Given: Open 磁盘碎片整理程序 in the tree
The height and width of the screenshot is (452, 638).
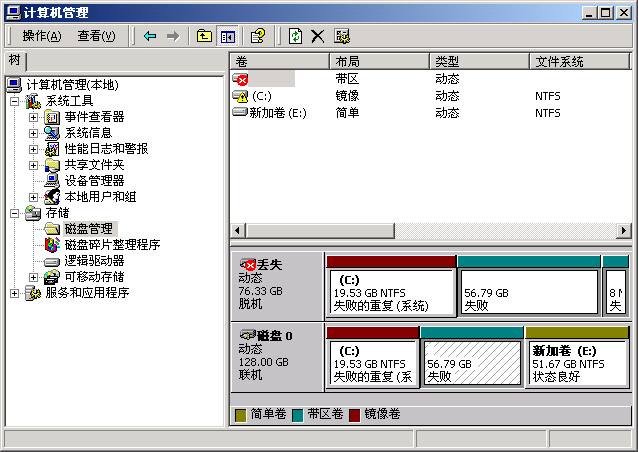Looking at the screenshot, I should point(112,245).
